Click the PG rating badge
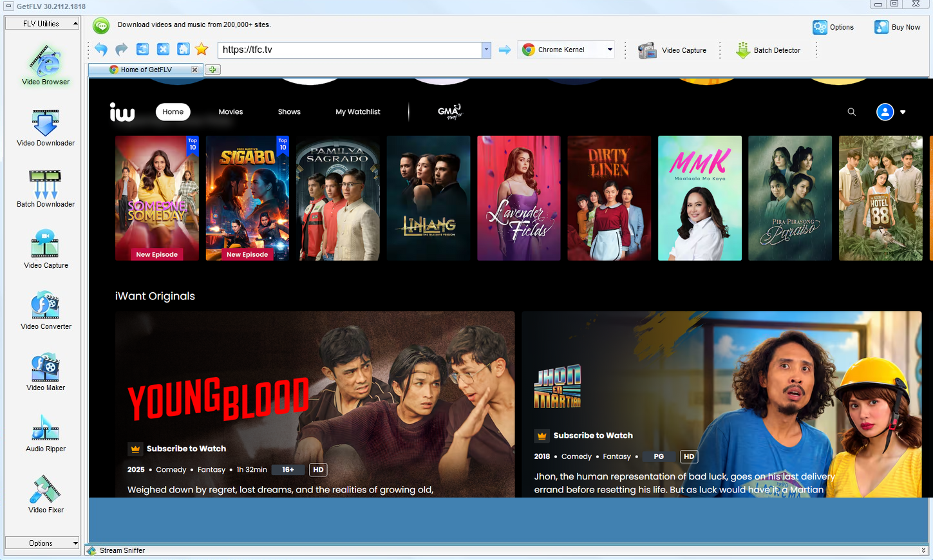The width and height of the screenshot is (933, 560). pos(659,456)
